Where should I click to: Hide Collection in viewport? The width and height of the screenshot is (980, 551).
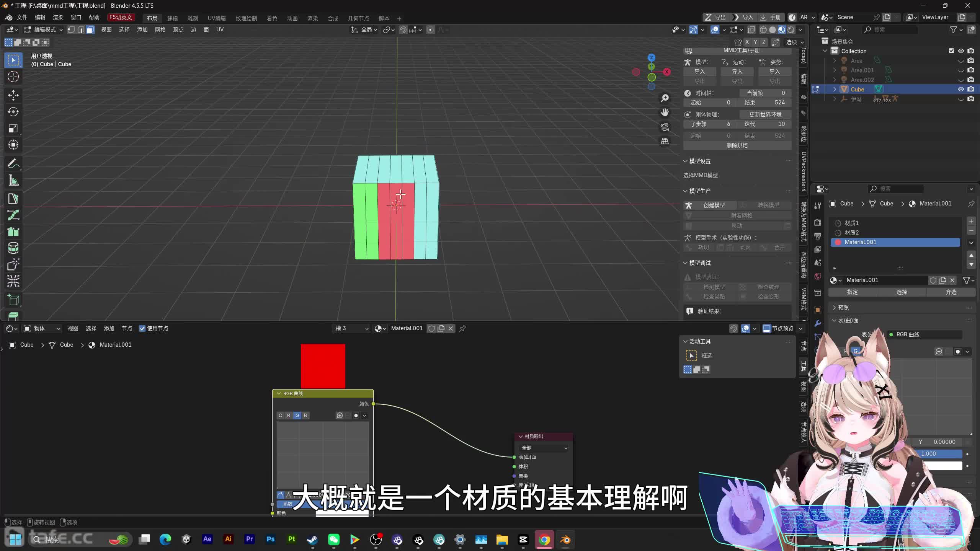tap(961, 51)
